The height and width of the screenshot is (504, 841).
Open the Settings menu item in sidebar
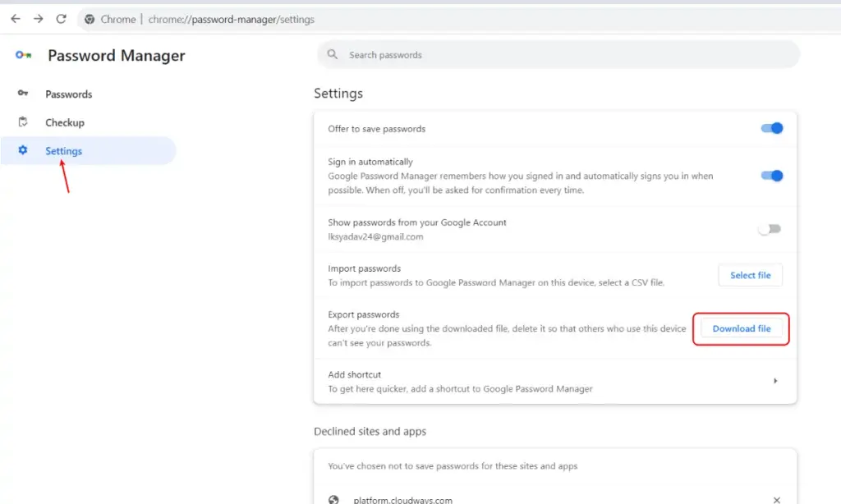[x=64, y=151]
